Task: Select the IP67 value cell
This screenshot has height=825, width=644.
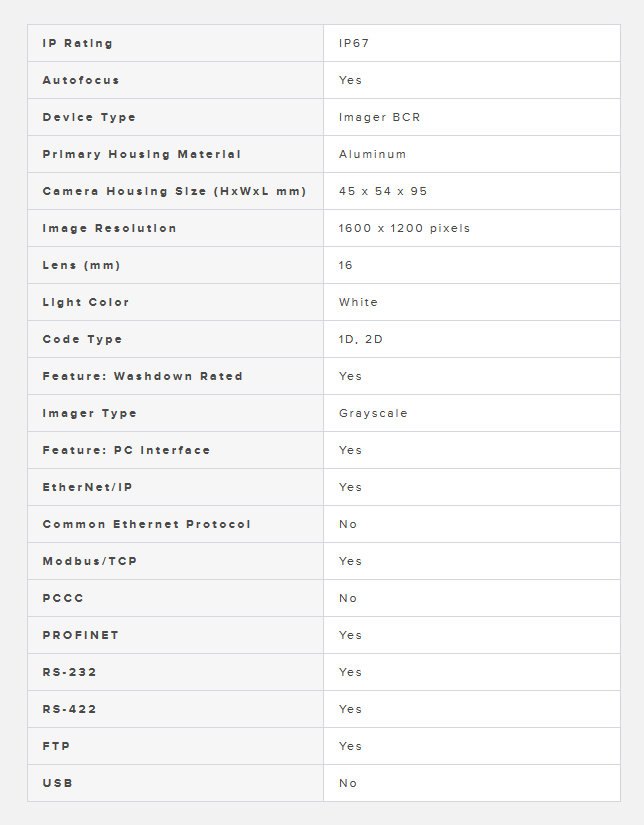Action: tap(355, 44)
